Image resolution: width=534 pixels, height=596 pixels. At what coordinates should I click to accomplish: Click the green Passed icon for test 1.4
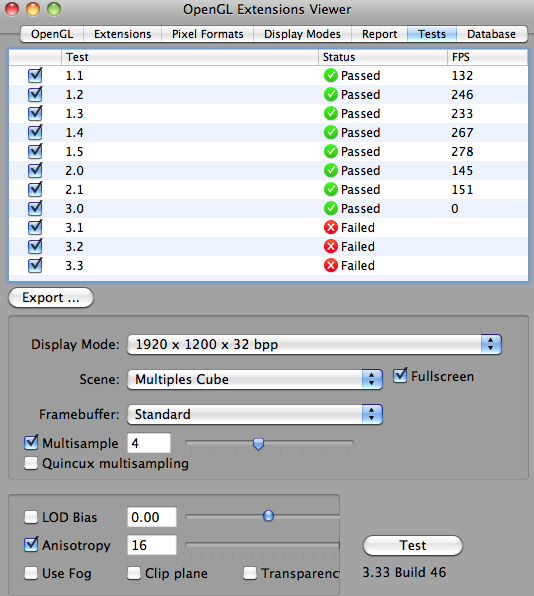[x=331, y=132]
